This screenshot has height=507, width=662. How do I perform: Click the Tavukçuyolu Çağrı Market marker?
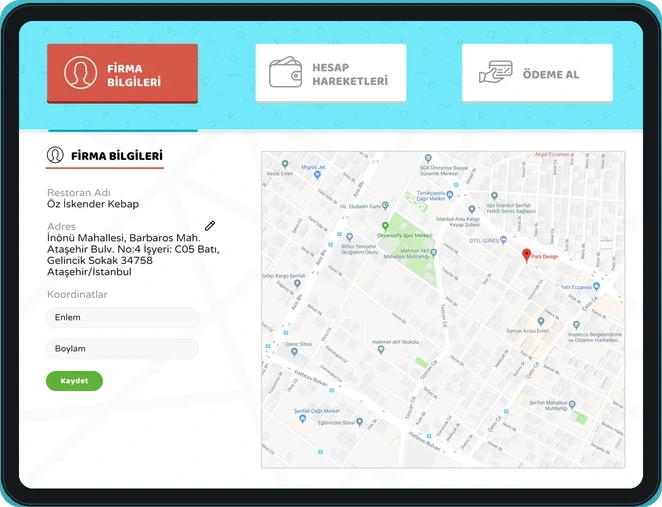coord(450,195)
